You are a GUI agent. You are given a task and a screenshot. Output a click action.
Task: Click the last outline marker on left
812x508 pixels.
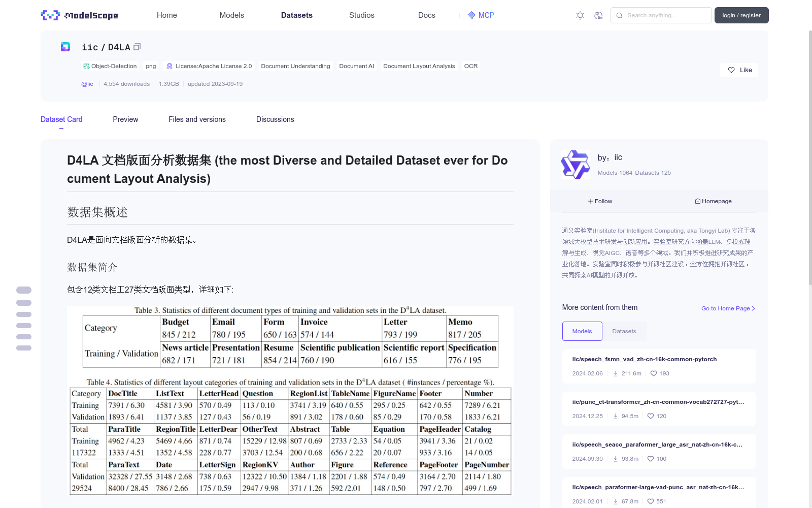pos(24,348)
